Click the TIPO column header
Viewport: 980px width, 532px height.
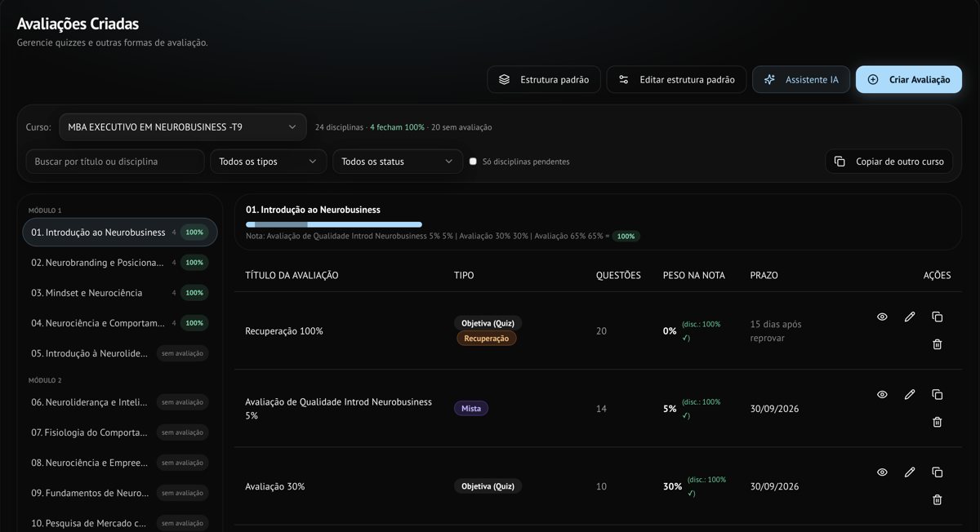[x=464, y=275]
